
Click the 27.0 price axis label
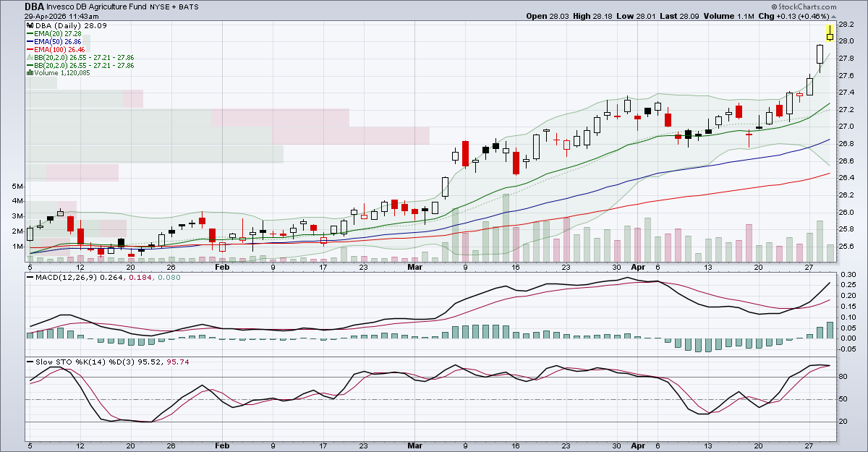[x=847, y=127]
